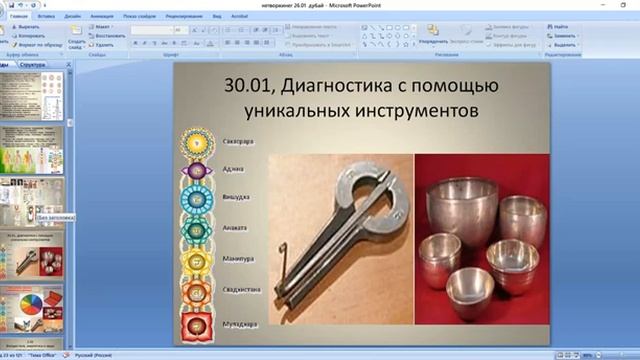Decrease font size with the shrink font icon
Image resolution: width=640 pixels, height=360 pixels.
tap(204, 30)
